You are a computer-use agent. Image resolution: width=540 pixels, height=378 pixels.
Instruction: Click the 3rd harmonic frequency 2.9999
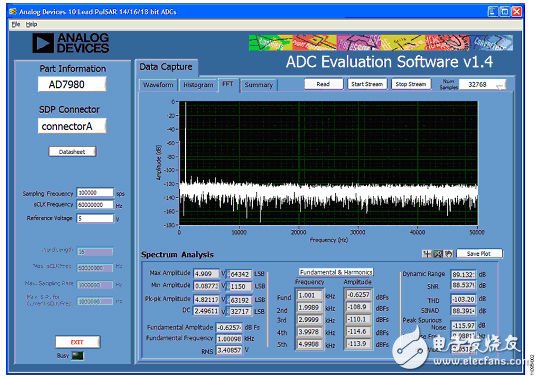[x=309, y=320]
